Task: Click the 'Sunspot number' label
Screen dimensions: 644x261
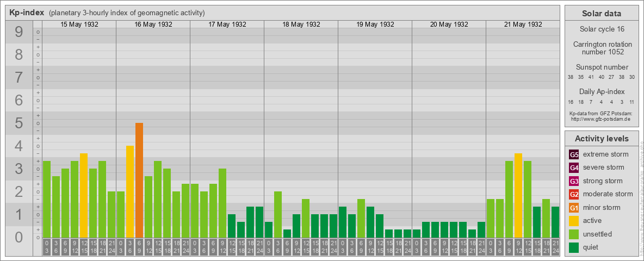Action: [x=602, y=67]
